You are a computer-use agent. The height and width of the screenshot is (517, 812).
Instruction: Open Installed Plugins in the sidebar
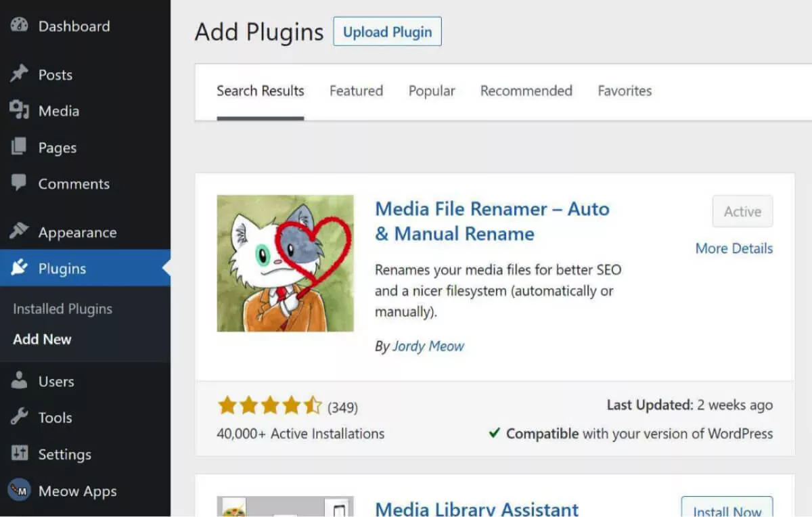tap(62, 309)
